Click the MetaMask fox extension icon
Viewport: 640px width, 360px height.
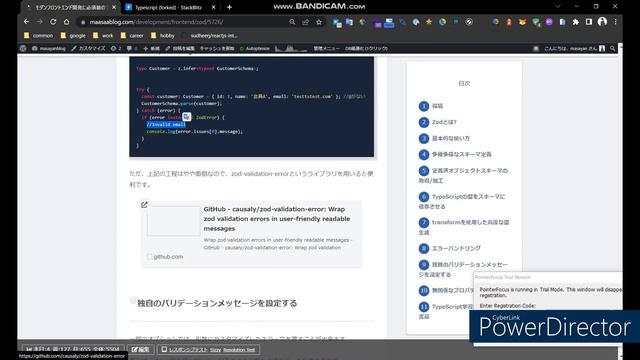pyautogui.click(x=522, y=22)
